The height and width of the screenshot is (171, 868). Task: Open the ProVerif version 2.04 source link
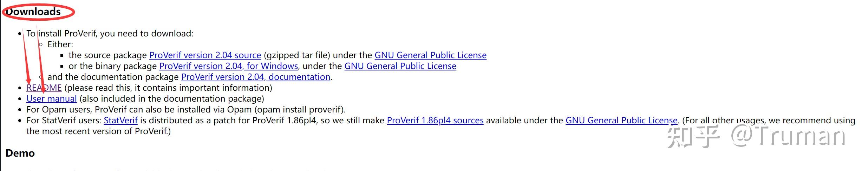pyautogui.click(x=205, y=55)
